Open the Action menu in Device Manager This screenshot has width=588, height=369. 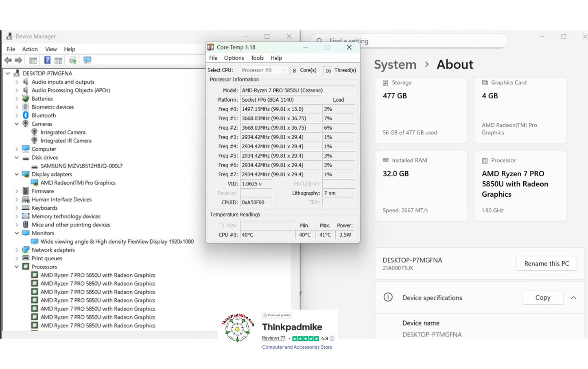click(x=30, y=49)
